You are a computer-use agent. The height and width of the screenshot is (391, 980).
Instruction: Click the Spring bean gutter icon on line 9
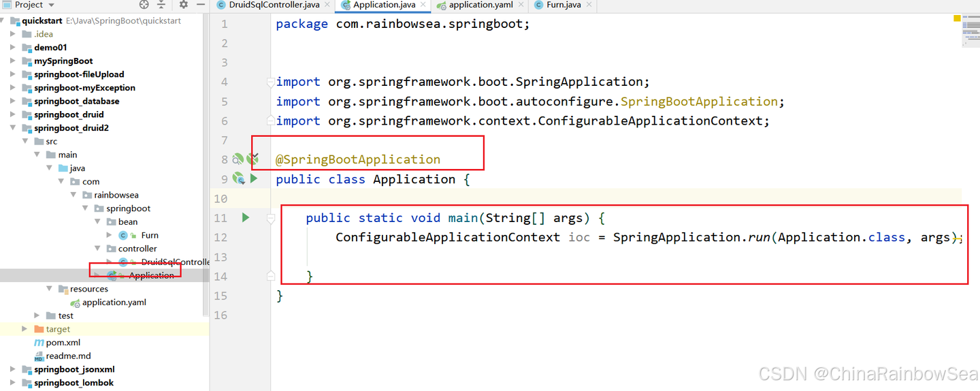click(x=238, y=178)
